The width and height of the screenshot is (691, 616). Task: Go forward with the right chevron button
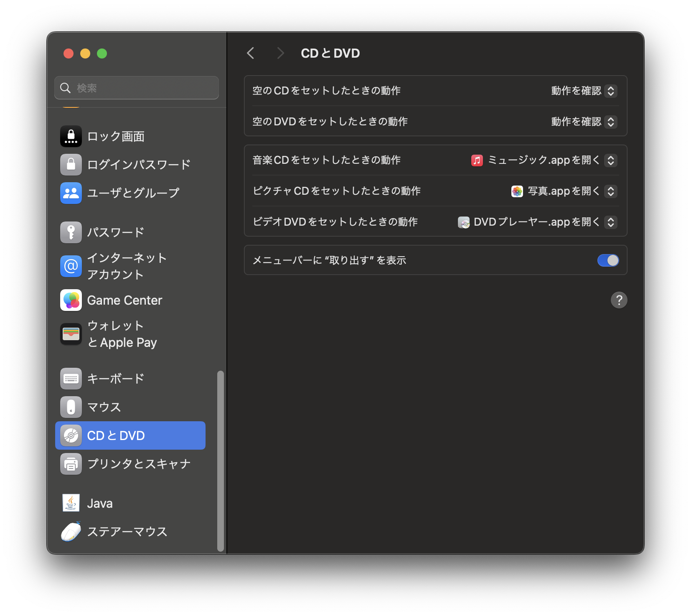pos(280,53)
